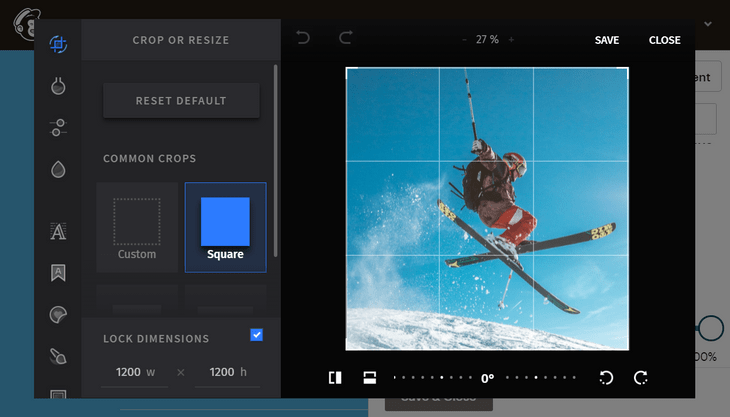Open the Text tool
The height and width of the screenshot is (417, 730).
(58, 231)
